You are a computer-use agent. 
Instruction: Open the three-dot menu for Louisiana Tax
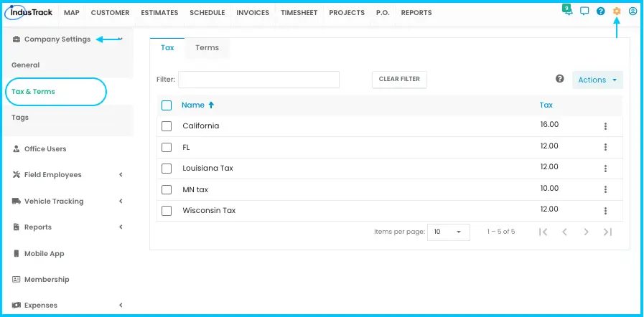[x=605, y=169]
